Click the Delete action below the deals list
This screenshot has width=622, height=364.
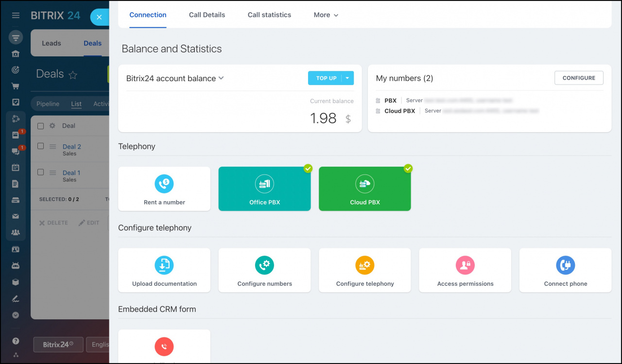coord(53,223)
